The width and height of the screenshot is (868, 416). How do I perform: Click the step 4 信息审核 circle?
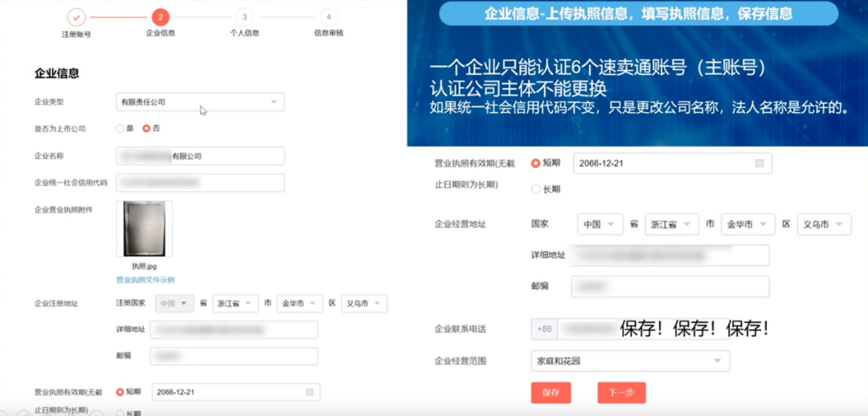[x=328, y=17]
